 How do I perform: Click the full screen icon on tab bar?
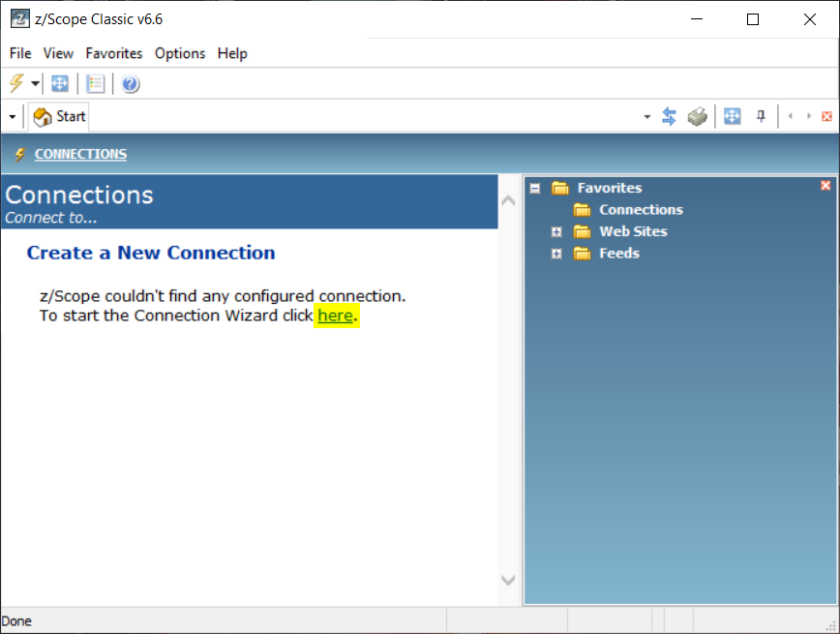point(733,116)
